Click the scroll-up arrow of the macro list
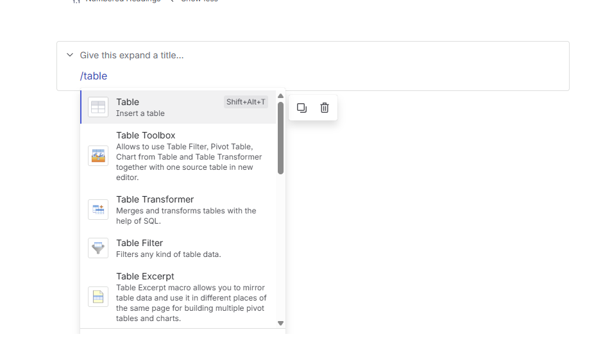Viewport: 612px width, 364px height. pyautogui.click(x=280, y=96)
